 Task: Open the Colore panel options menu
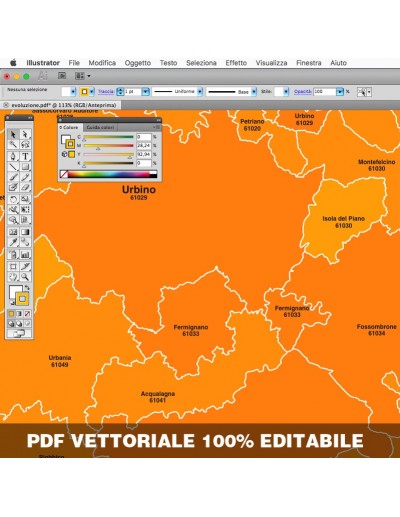click(x=157, y=127)
